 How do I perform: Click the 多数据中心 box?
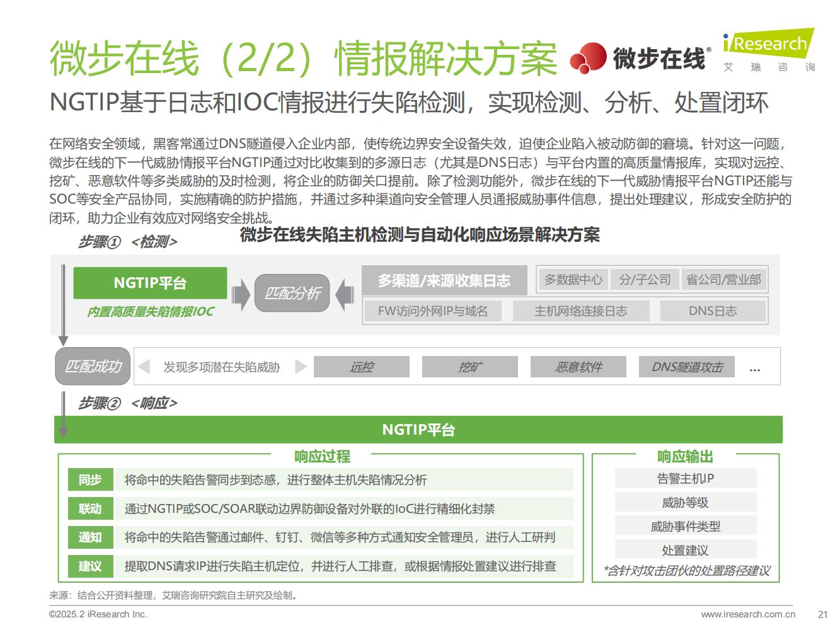(x=573, y=279)
